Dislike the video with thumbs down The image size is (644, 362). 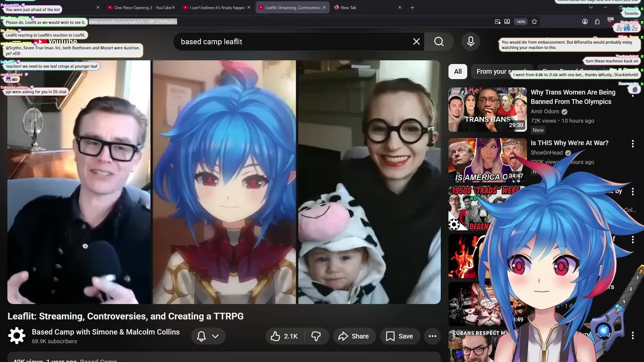coord(316,336)
